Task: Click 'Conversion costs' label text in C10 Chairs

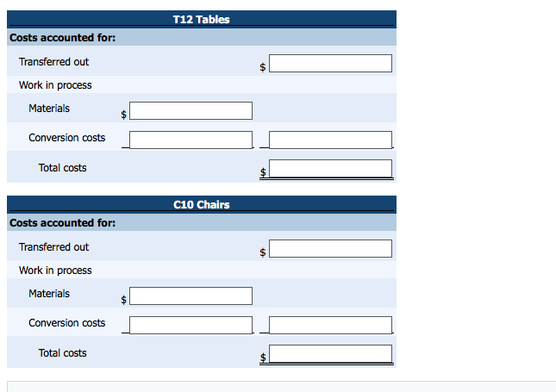Action: coord(67,323)
